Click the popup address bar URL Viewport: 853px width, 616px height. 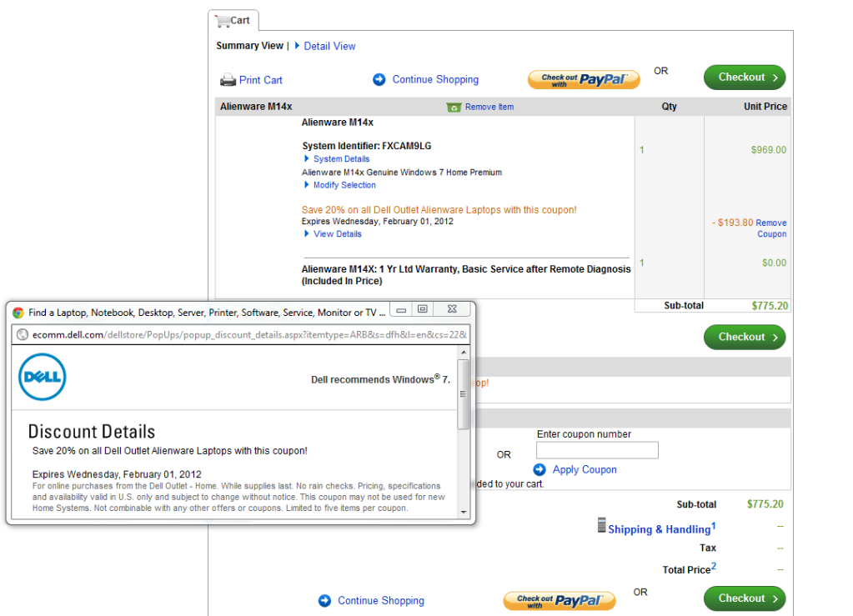249,335
